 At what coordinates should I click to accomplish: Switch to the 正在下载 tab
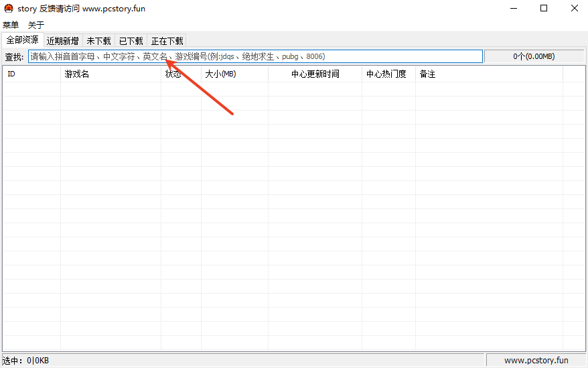pos(167,41)
